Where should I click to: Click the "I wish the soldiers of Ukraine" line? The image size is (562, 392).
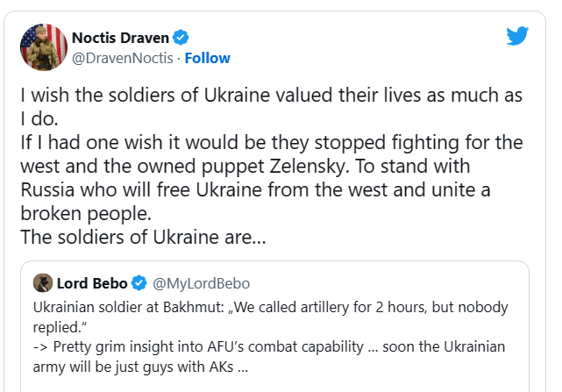[271, 96]
